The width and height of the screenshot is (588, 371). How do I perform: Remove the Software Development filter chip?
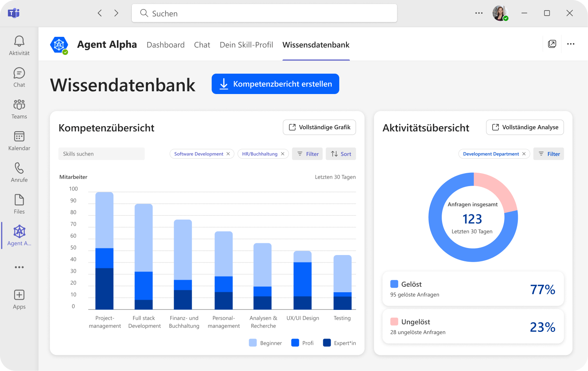[x=228, y=154]
